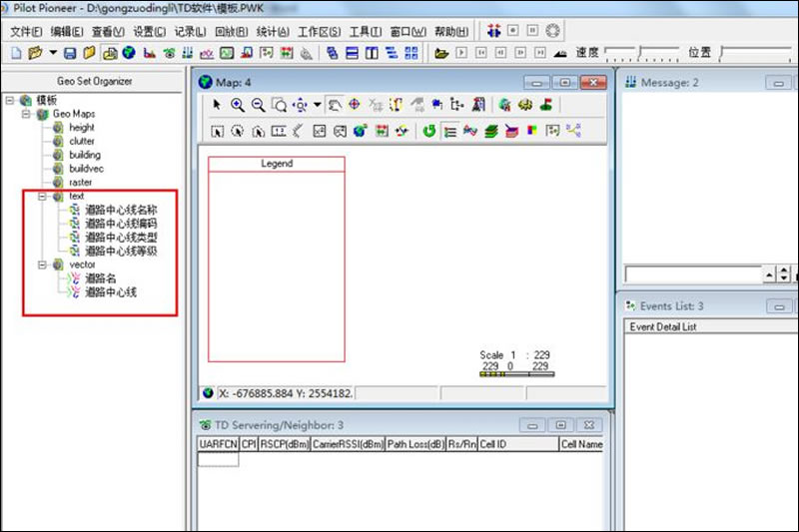Toggle the legend display button in Map toolbar

[450, 130]
